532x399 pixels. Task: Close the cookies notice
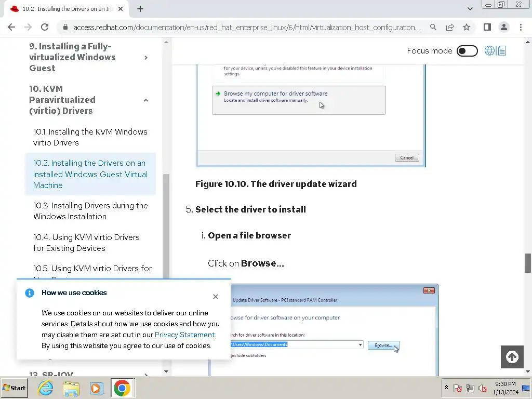216,297
